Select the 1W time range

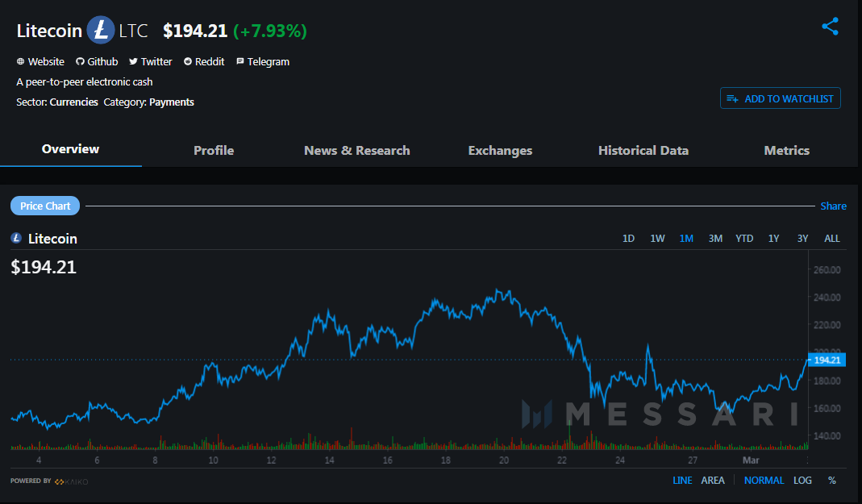click(657, 239)
